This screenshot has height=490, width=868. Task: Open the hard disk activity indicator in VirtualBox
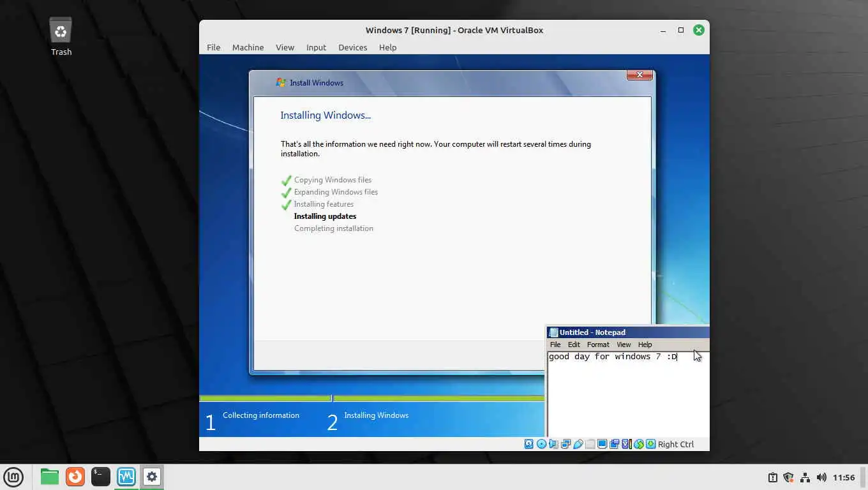click(x=529, y=444)
